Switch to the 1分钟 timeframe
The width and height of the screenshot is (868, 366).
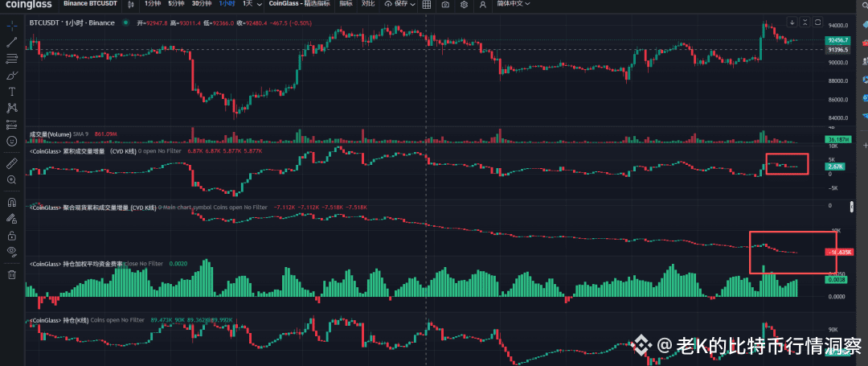point(153,3)
